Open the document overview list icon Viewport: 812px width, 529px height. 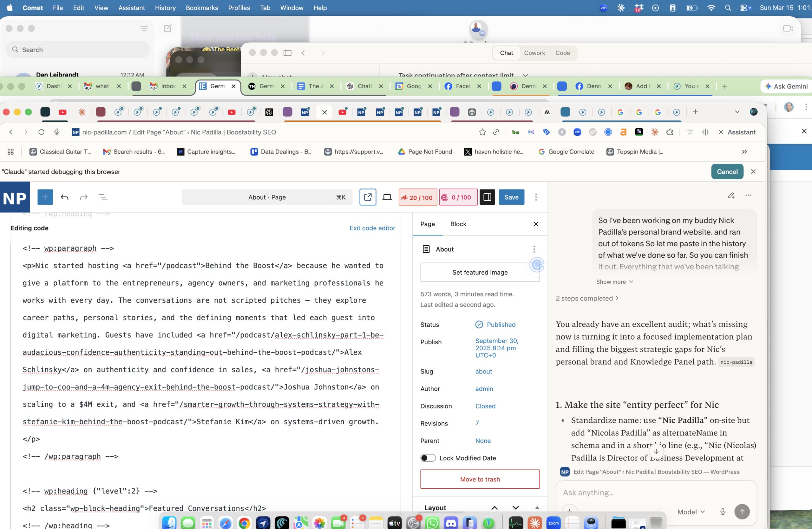pos(103,197)
